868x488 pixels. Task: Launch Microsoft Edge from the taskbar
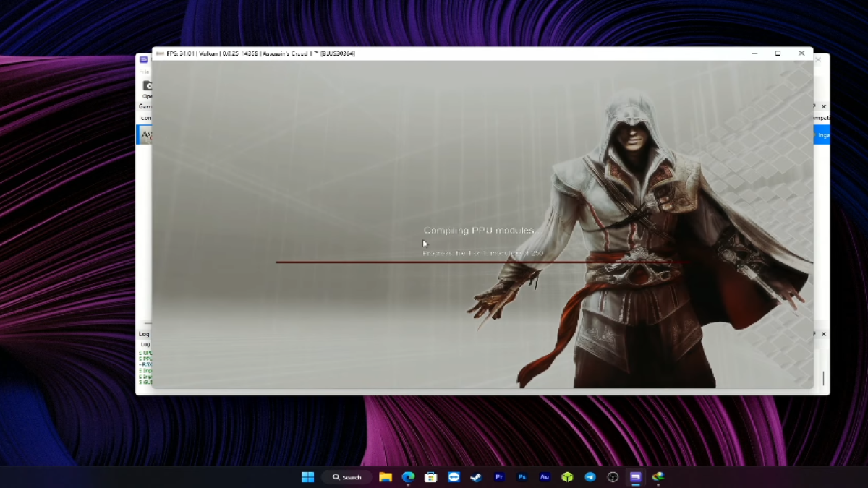coord(408,477)
